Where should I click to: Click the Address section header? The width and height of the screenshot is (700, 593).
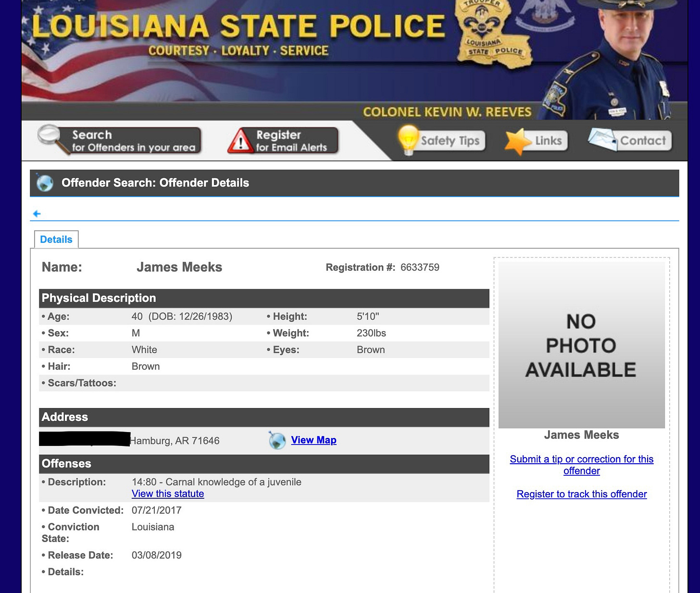click(264, 417)
